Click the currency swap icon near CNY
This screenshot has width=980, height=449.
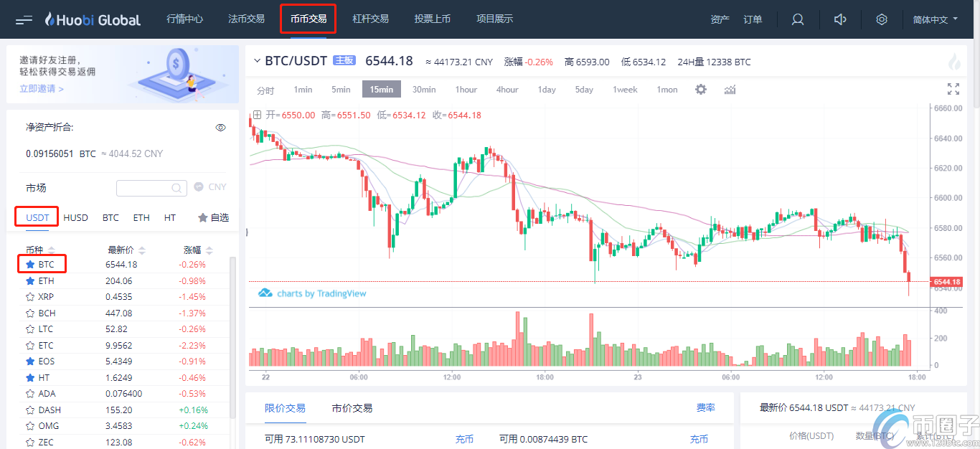click(199, 186)
